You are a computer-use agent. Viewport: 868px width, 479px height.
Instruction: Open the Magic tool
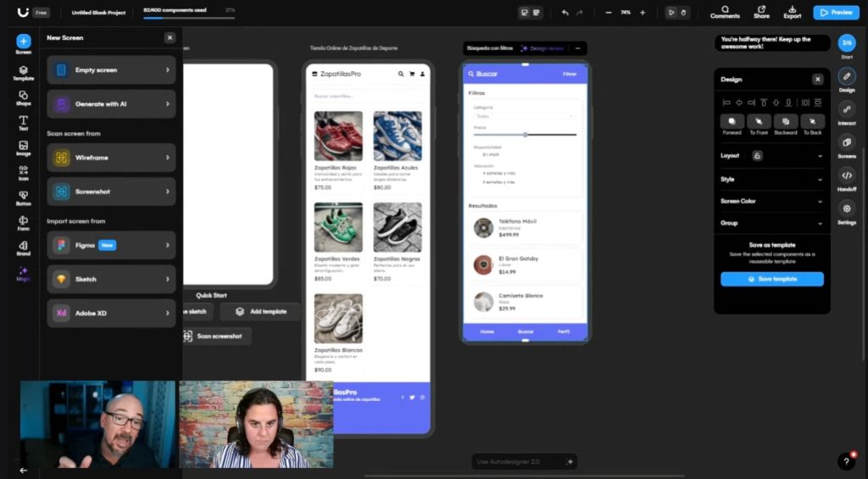(x=23, y=274)
